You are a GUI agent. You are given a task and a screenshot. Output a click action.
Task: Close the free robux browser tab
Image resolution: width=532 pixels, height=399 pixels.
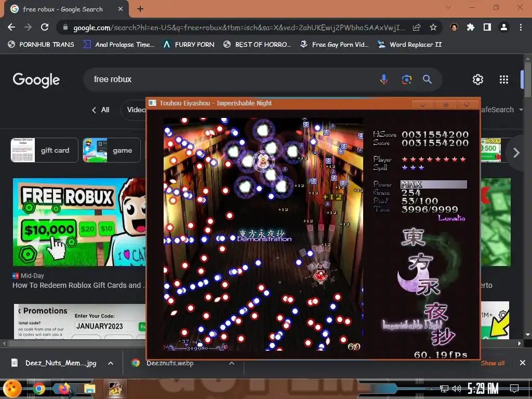[121, 9]
